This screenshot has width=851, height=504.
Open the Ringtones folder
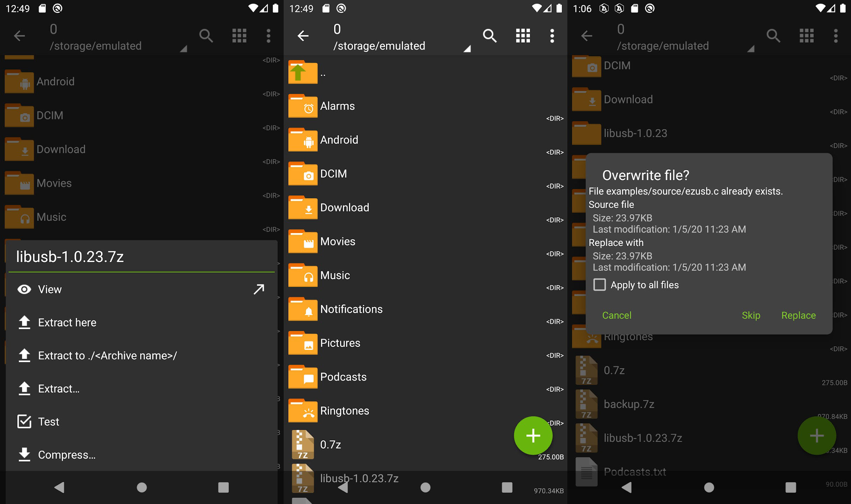coord(346,411)
